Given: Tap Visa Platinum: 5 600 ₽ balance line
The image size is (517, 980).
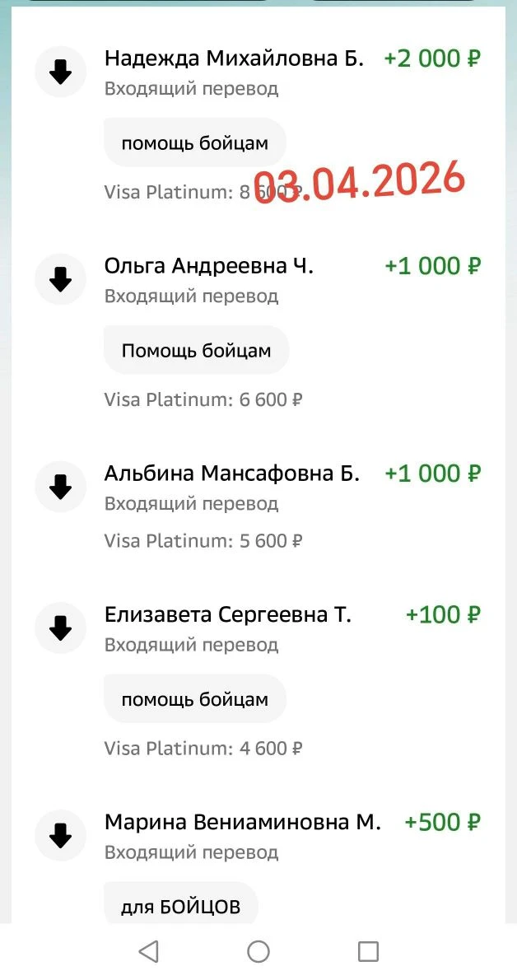Looking at the screenshot, I should pyautogui.click(x=203, y=541).
